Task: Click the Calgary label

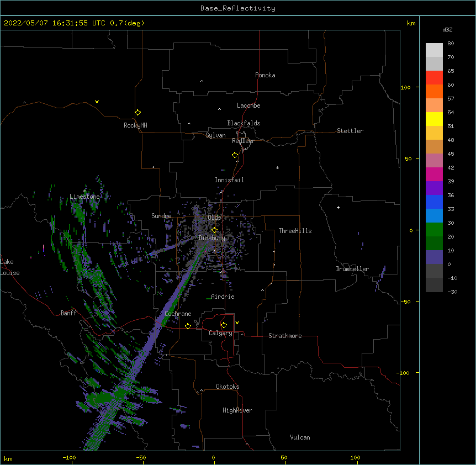Action: point(220,333)
